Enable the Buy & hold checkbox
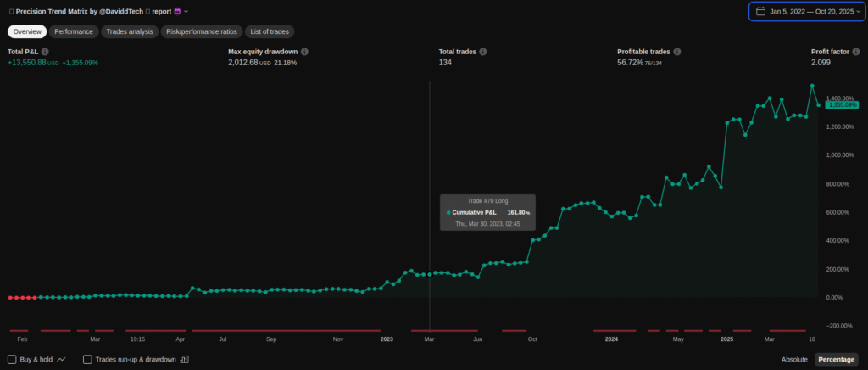Image resolution: width=868 pixels, height=370 pixels. coord(12,360)
